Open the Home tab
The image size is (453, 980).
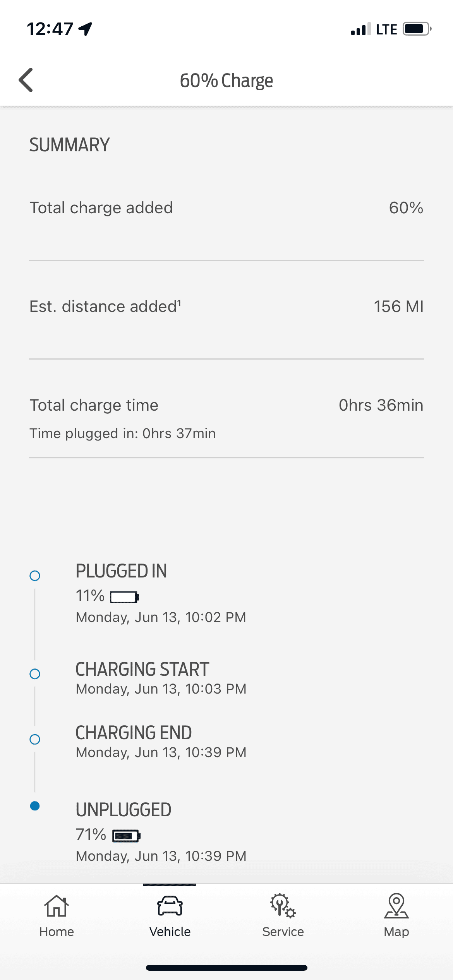(x=57, y=915)
